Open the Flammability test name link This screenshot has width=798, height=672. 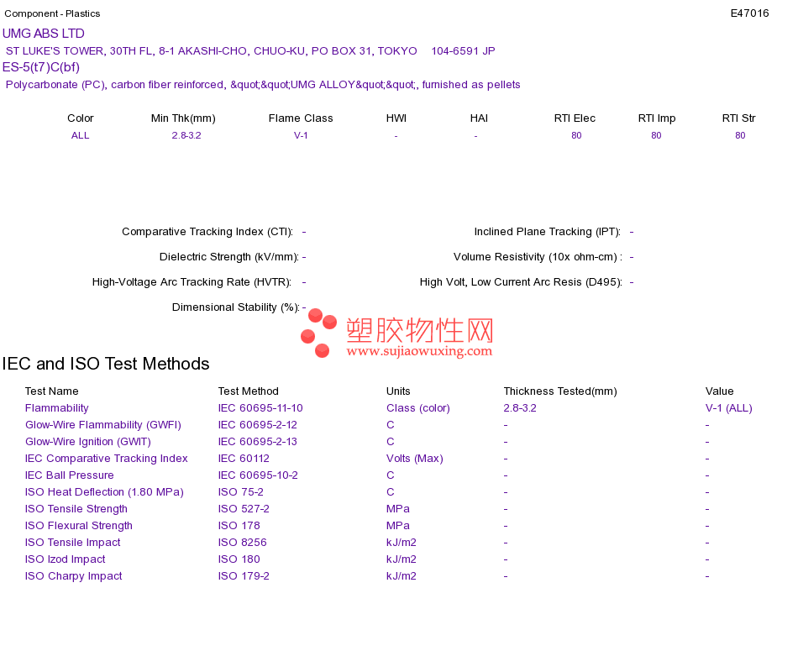(56, 407)
